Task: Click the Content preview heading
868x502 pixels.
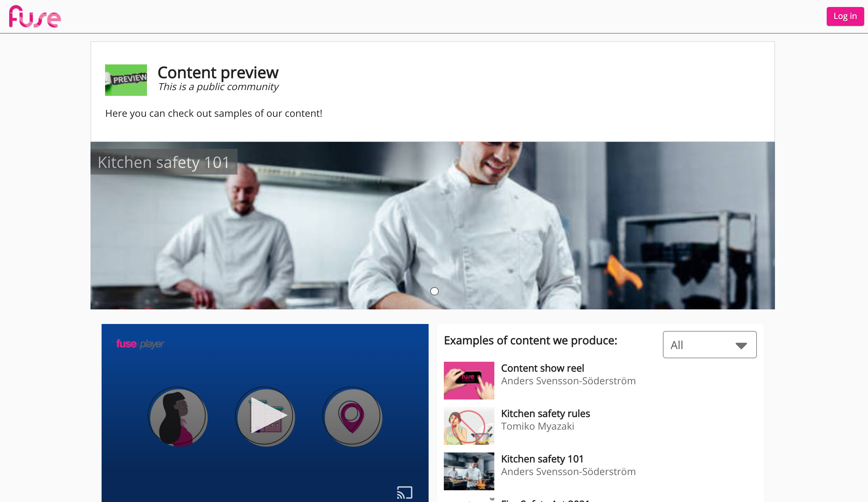Action: click(218, 73)
